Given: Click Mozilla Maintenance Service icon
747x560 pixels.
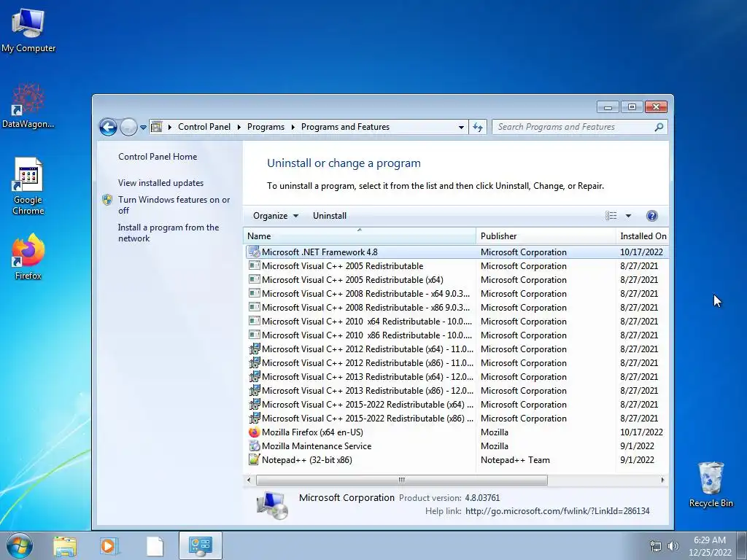Looking at the screenshot, I should 255,446.
